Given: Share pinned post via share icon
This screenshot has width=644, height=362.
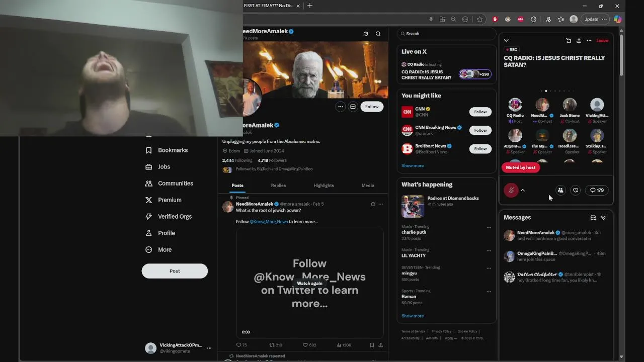Looking at the screenshot, I should (380, 345).
